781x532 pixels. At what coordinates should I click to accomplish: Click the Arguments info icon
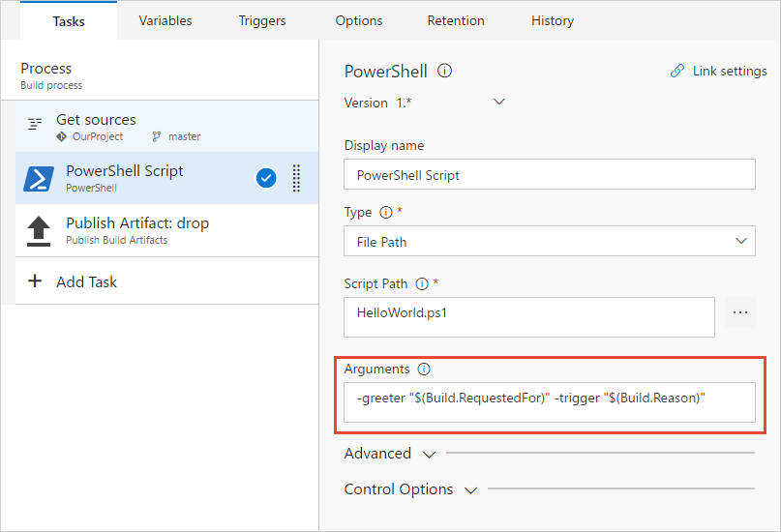[424, 369]
